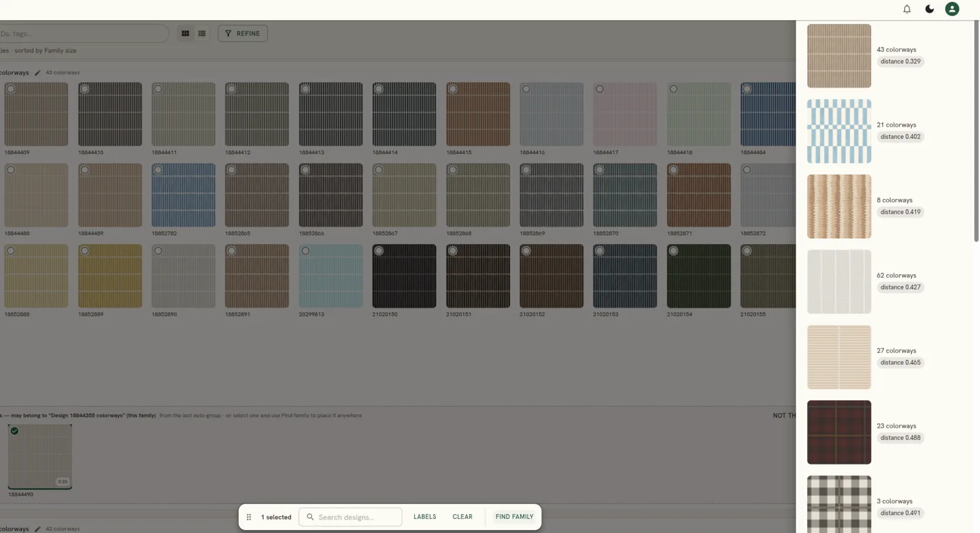Select the 3 colorways gingham family
Screen dimensions: 980x533
(x=839, y=504)
